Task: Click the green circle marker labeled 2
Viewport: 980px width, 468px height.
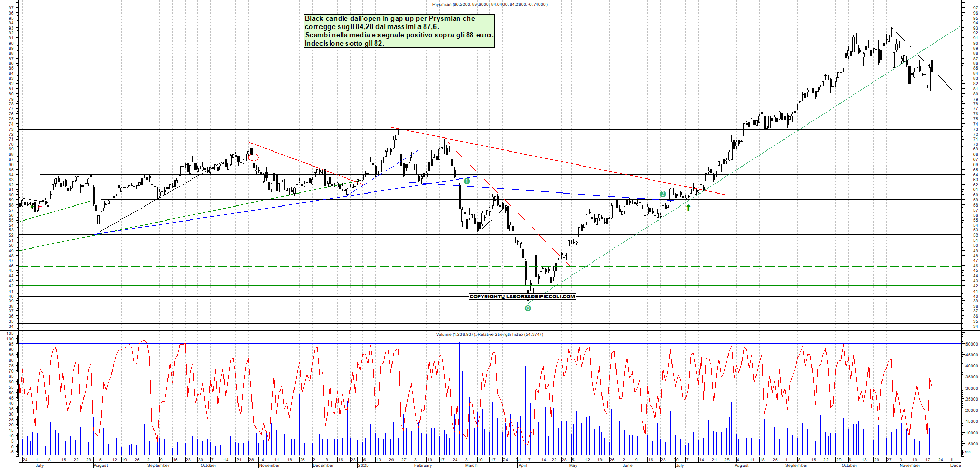Action: pos(663,194)
